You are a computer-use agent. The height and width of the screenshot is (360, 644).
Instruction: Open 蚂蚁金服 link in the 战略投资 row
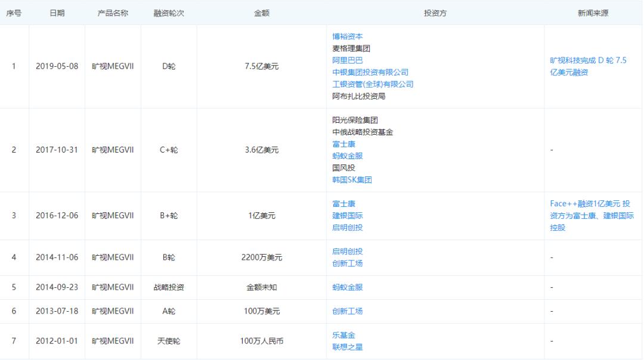[x=347, y=287]
